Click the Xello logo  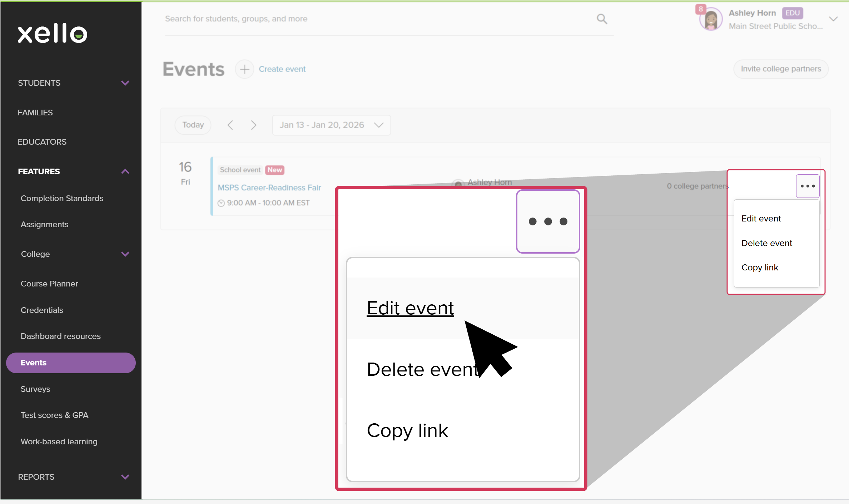pos(53,34)
